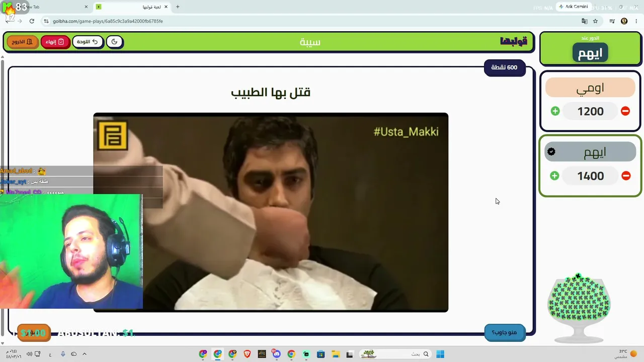The image size is (644, 362).
Task: Subtract points from team ايهم
Action: tap(626, 176)
